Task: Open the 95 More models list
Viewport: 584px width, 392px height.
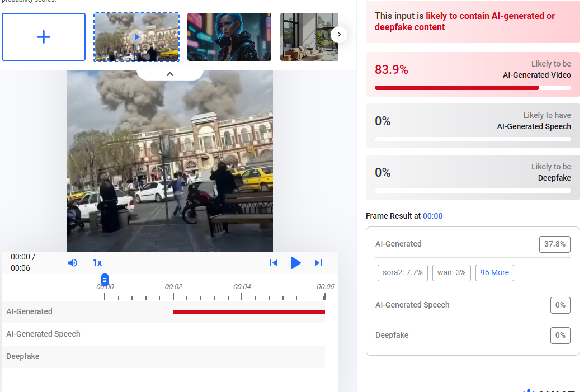Action: [x=494, y=272]
